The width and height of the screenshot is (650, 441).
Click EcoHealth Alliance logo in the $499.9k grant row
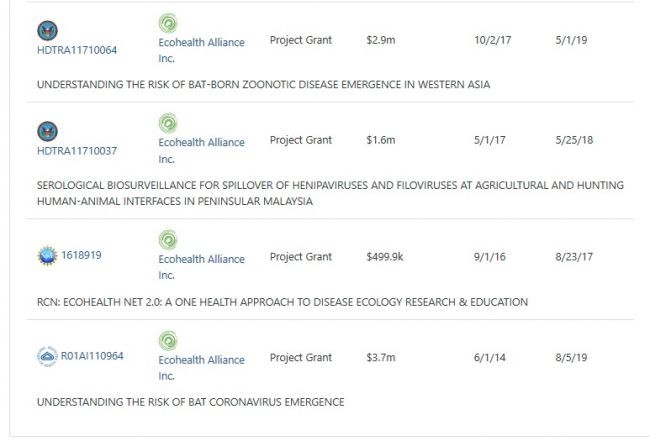tap(167, 240)
